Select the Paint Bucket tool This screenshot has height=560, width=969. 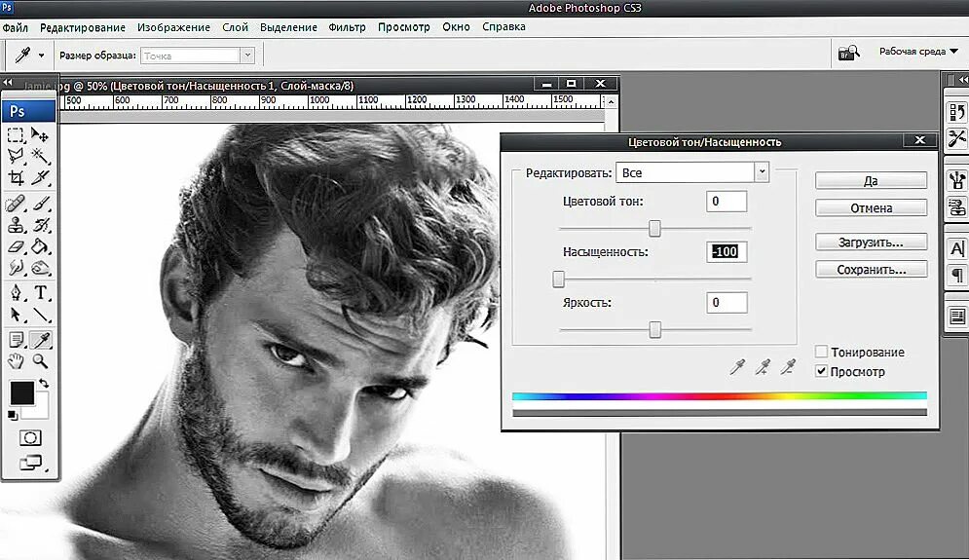point(40,246)
